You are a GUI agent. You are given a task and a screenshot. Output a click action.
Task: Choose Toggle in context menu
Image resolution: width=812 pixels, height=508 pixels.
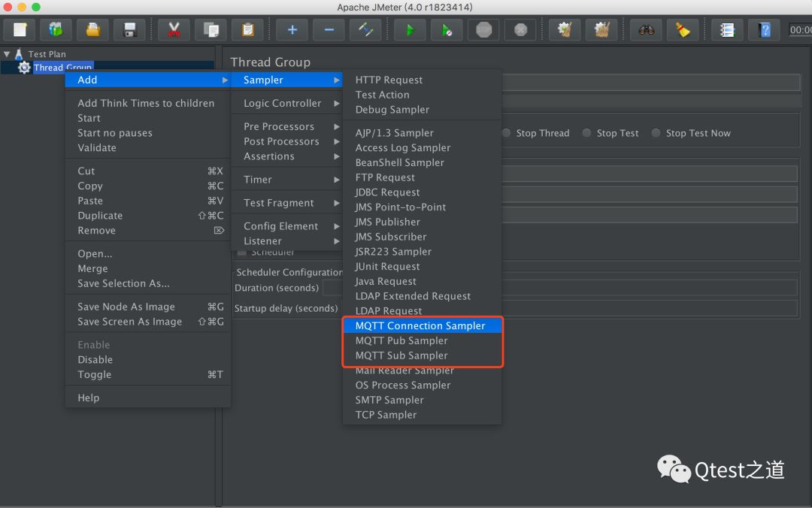tap(148, 374)
